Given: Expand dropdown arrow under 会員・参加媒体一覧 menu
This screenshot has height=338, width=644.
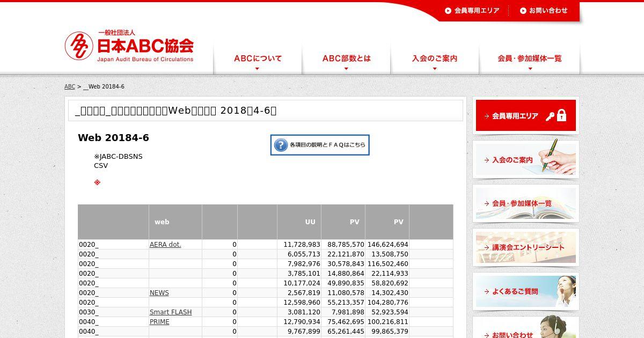Looking at the screenshot, I should (x=530, y=69).
